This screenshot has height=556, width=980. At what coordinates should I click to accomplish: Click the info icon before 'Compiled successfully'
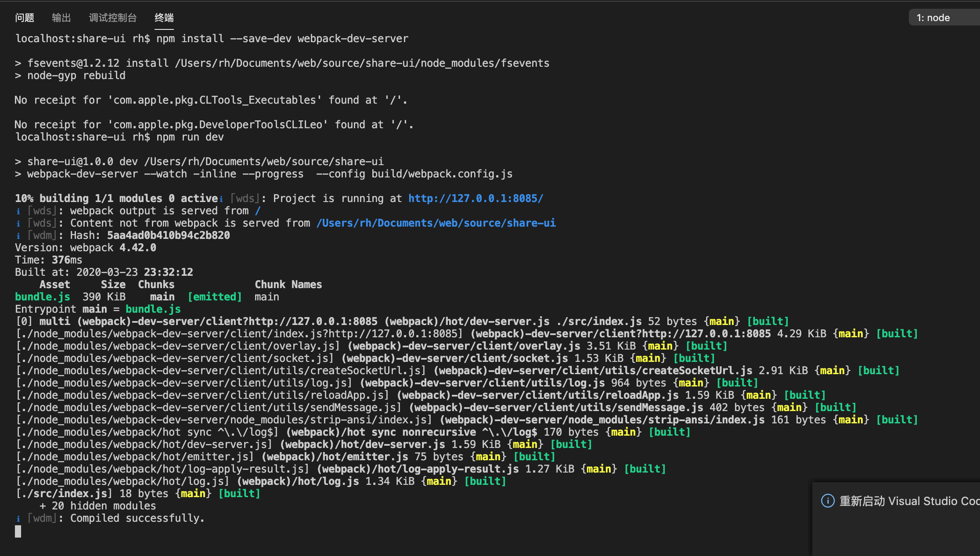18,519
